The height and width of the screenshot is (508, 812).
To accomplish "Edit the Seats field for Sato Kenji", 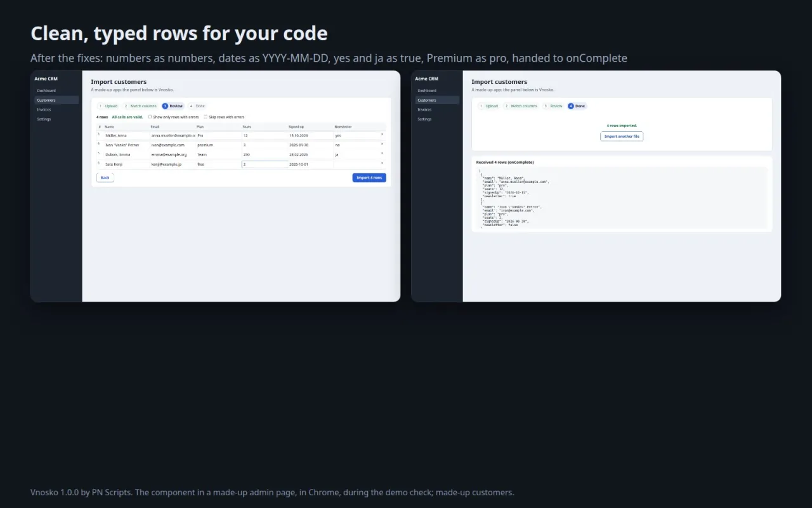I will pyautogui.click(x=265, y=164).
